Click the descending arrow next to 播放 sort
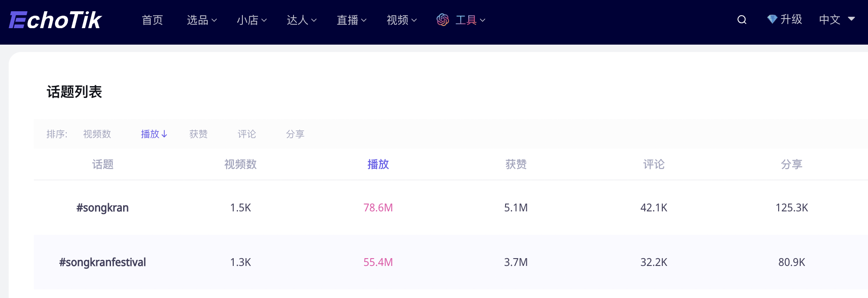Screen dimensions: 868x298 pos(164,134)
